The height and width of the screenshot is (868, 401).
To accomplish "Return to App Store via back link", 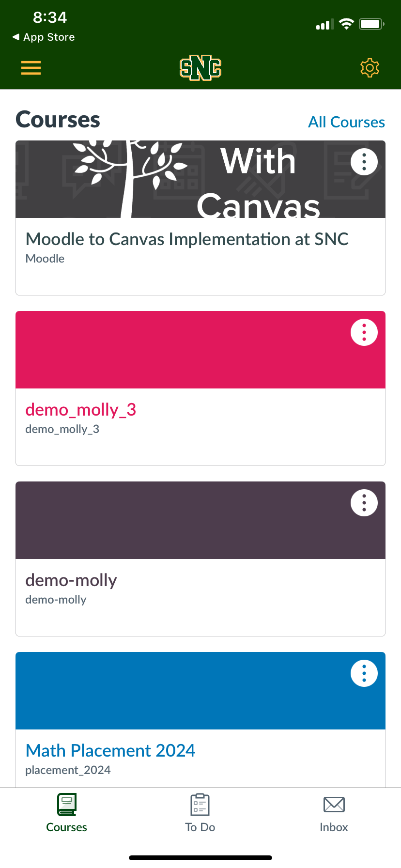I will point(44,37).
